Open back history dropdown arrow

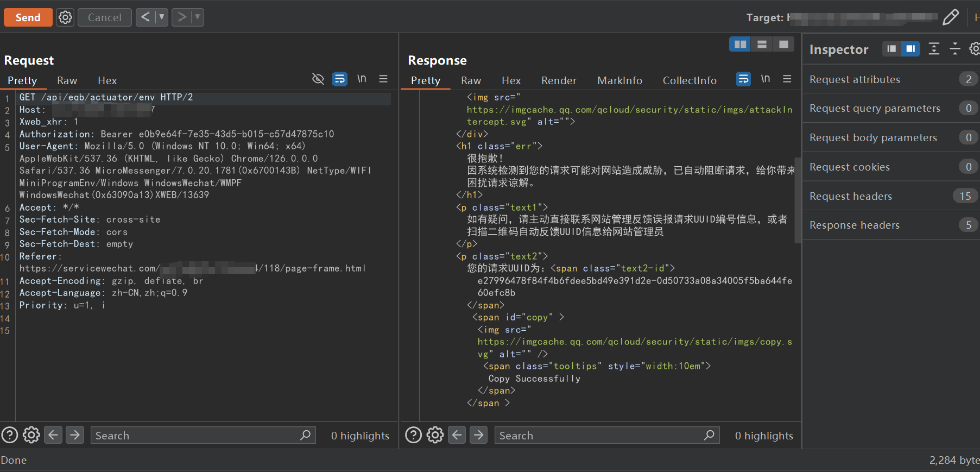(162, 17)
